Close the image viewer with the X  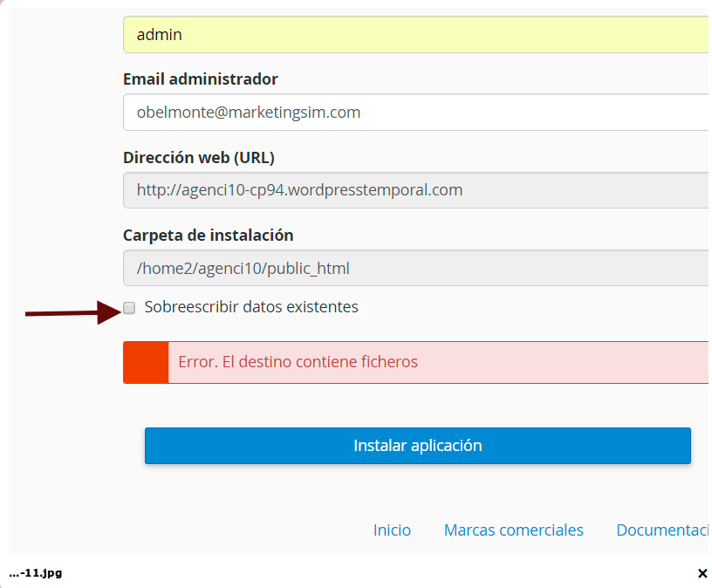pyautogui.click(x=702, y=573)
